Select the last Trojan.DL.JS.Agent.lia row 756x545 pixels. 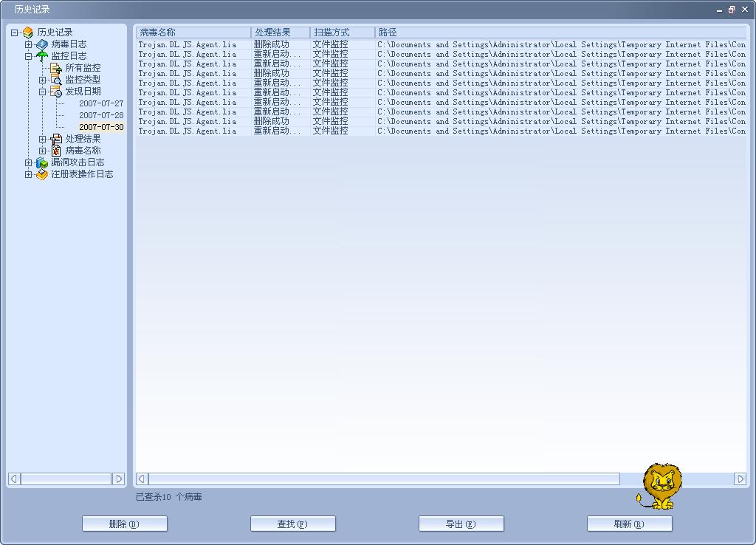(441, 131)
